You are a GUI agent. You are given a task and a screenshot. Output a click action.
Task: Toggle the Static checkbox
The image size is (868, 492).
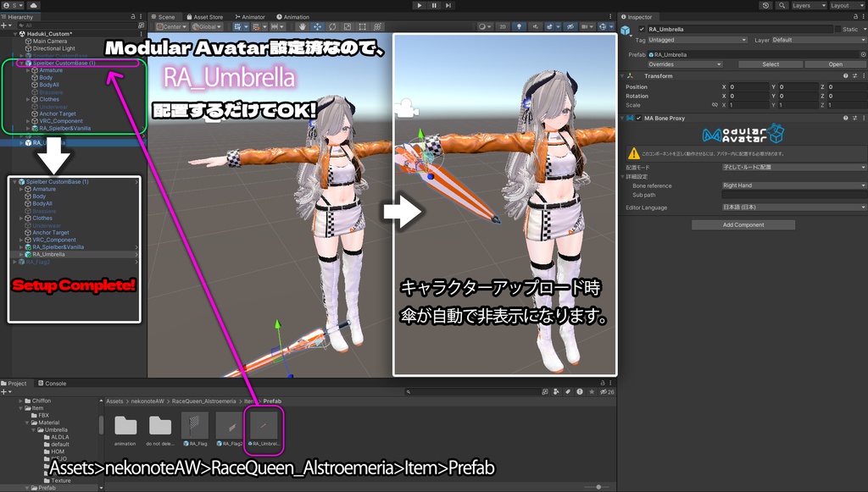[838, 30]
